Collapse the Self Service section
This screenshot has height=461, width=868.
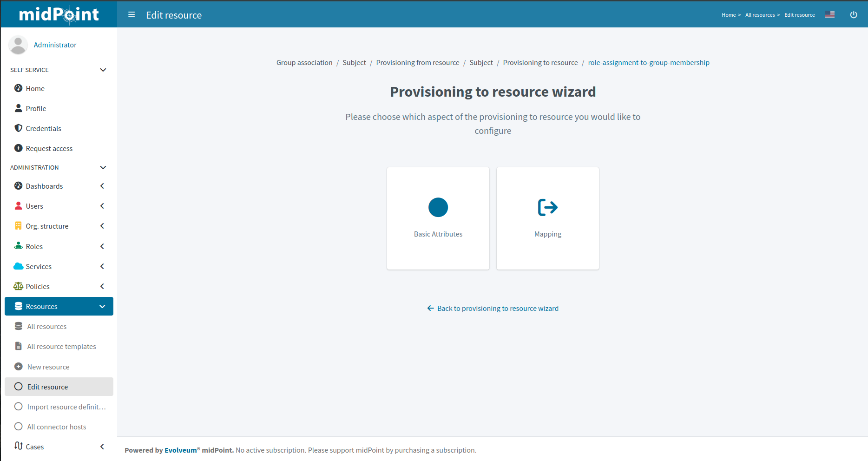pyautogui.click(x=103, y=70)
